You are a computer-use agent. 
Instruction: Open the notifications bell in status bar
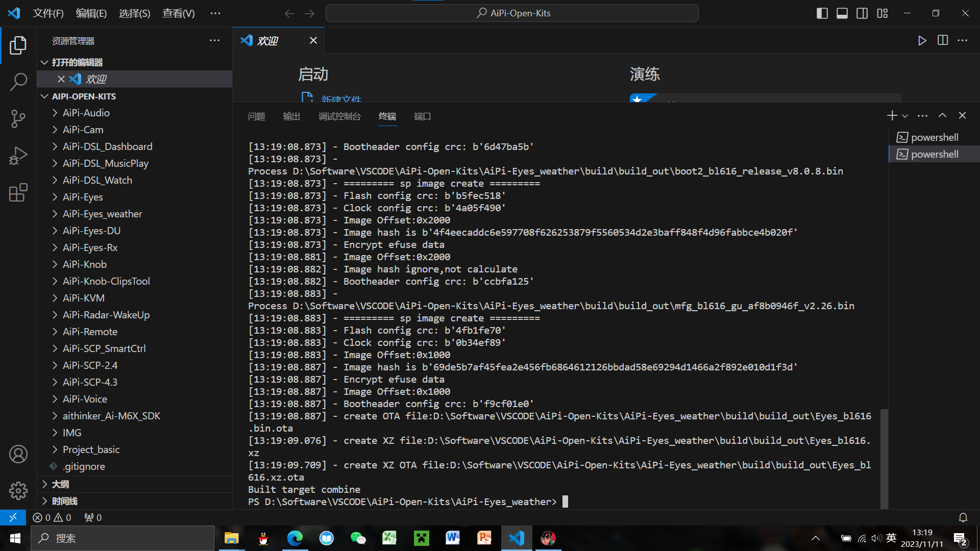pos(963,517)
